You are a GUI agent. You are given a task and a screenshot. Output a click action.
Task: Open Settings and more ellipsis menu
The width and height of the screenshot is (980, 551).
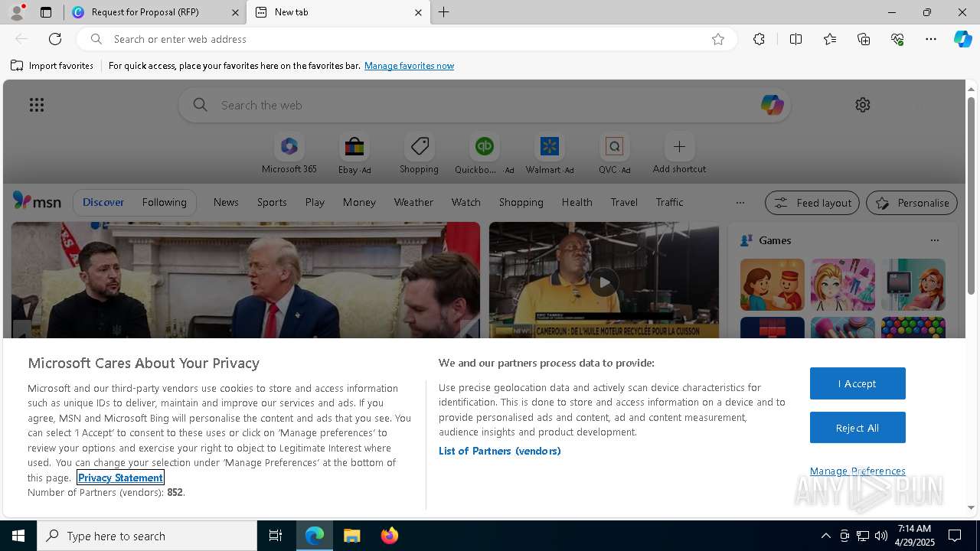pos(931,39)
